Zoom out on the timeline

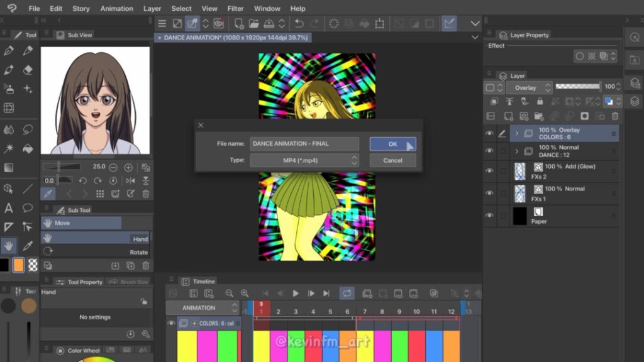point(229,293)
